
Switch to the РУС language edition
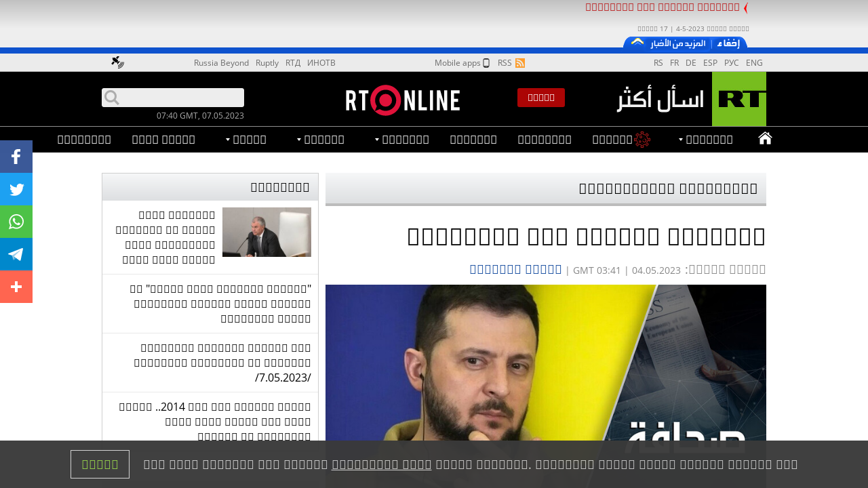click(732, 63)
